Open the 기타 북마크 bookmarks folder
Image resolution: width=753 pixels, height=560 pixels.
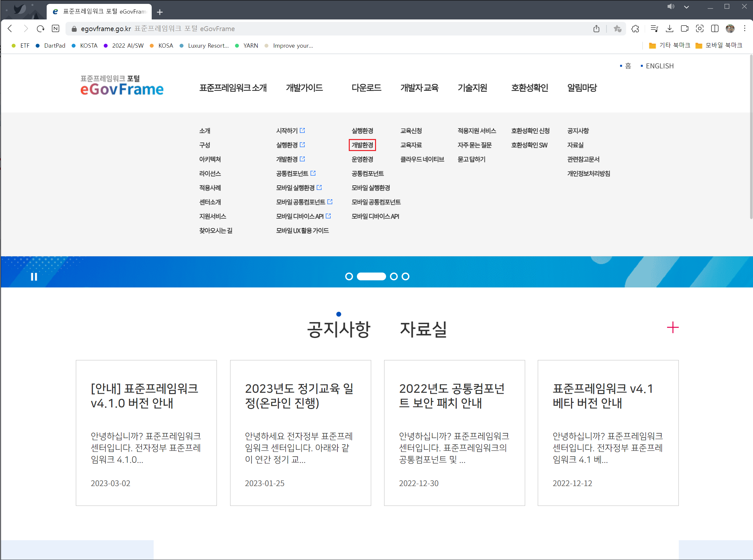(670, 45)
